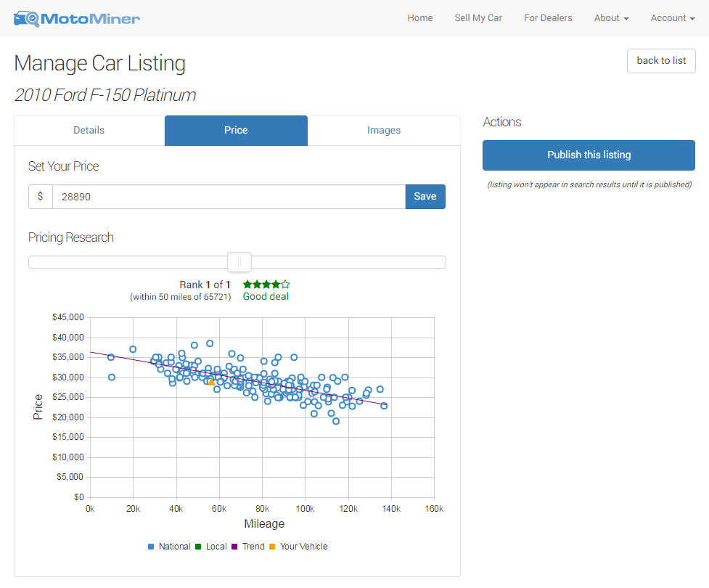Click the '2010 Ford F-150 Platinum' subtitle
709x588 pixels.
105,95
